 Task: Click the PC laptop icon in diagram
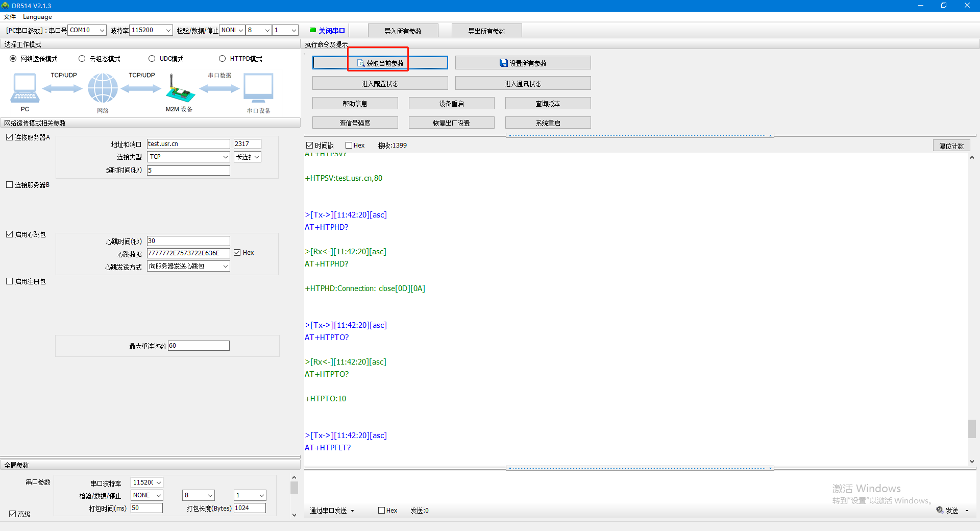(x=24, y=88)
